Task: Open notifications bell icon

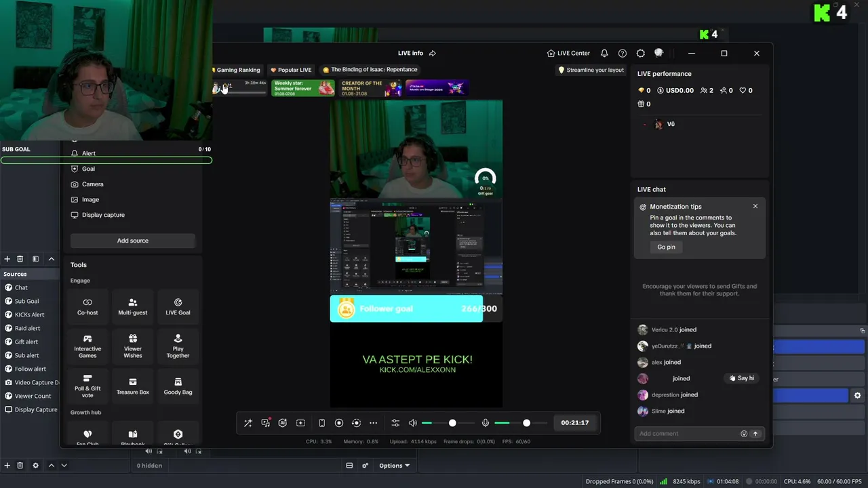Action: [x=604, y=53]
